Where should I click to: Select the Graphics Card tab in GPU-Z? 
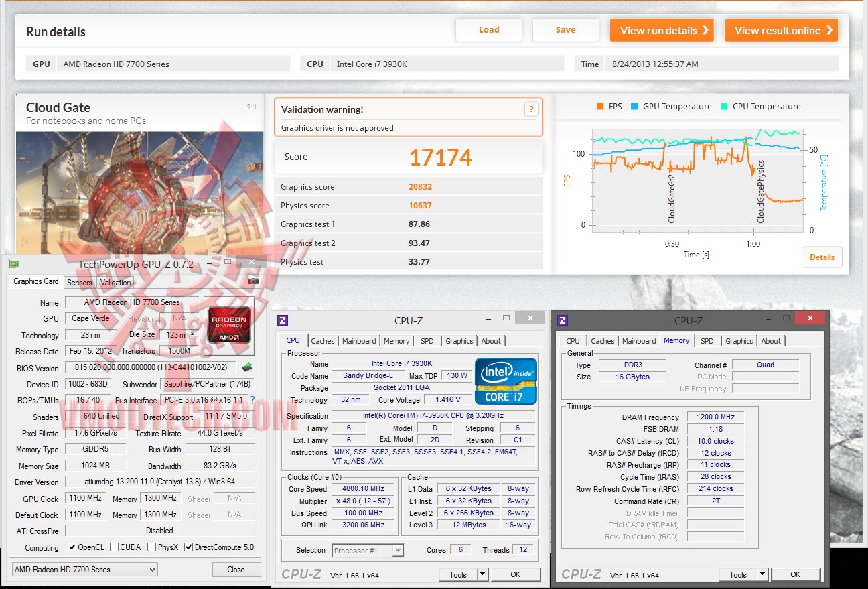pyautogui.click(x=36, y=281)
